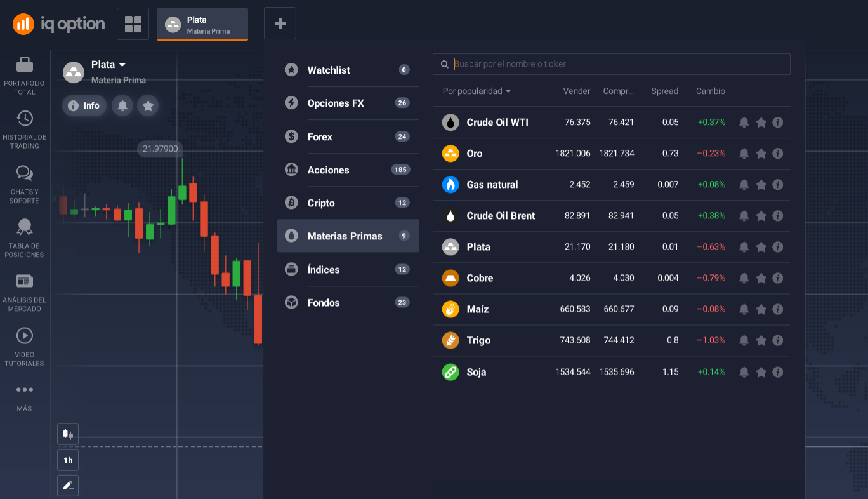Open the Por popularidad sort dropdown
The width and height of the screenshot is (868, 499).
pyautogui.click(x=477, y=91)
